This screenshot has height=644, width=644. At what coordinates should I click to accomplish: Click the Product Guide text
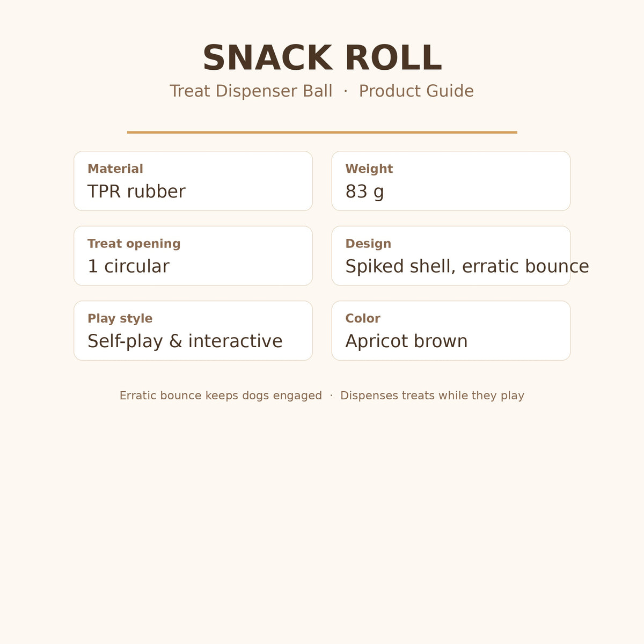coord(416,91)
